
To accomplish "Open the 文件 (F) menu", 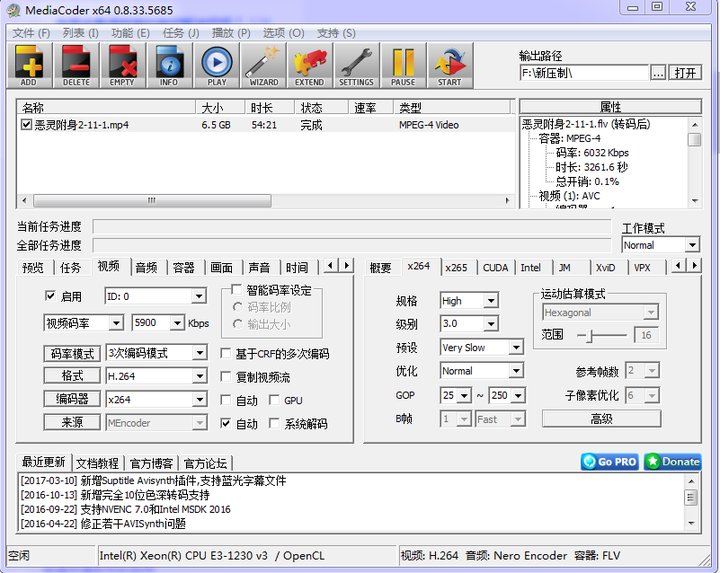I will point(31,33).
